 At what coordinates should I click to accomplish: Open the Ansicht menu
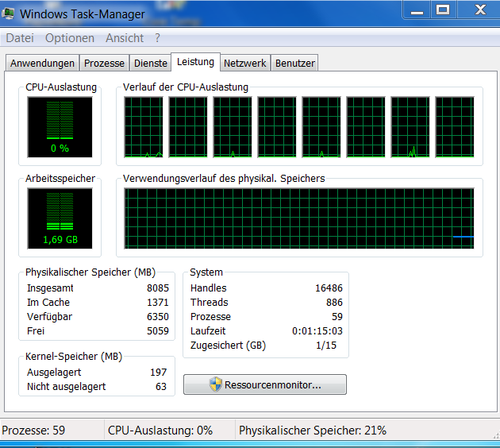(125, 38)
